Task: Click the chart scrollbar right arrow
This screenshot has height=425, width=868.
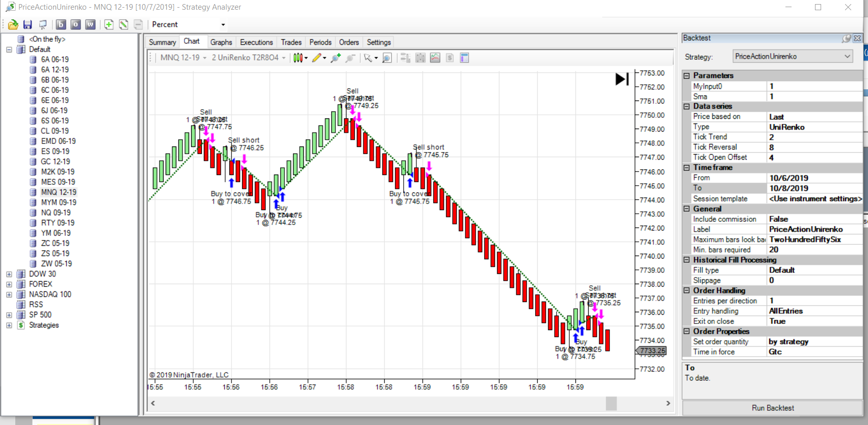Action: pos(668,403)
